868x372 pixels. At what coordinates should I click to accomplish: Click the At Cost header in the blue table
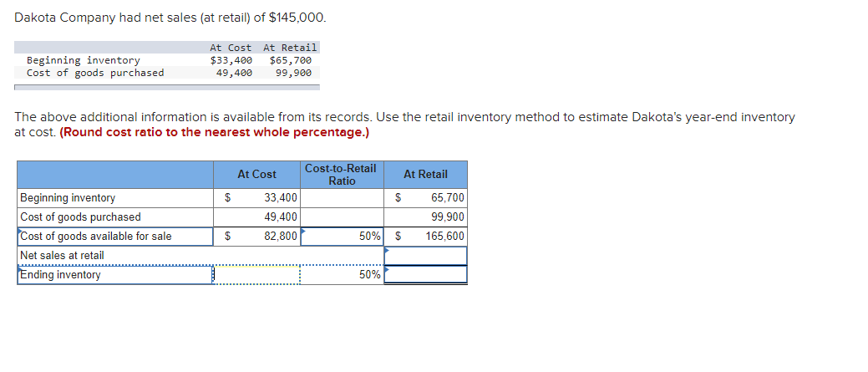tap(256, 175)
